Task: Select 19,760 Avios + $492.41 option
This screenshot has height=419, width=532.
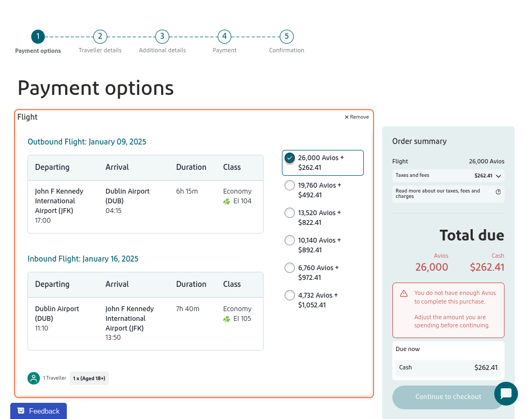Action: pyautogui.click(x=289, y=186)
